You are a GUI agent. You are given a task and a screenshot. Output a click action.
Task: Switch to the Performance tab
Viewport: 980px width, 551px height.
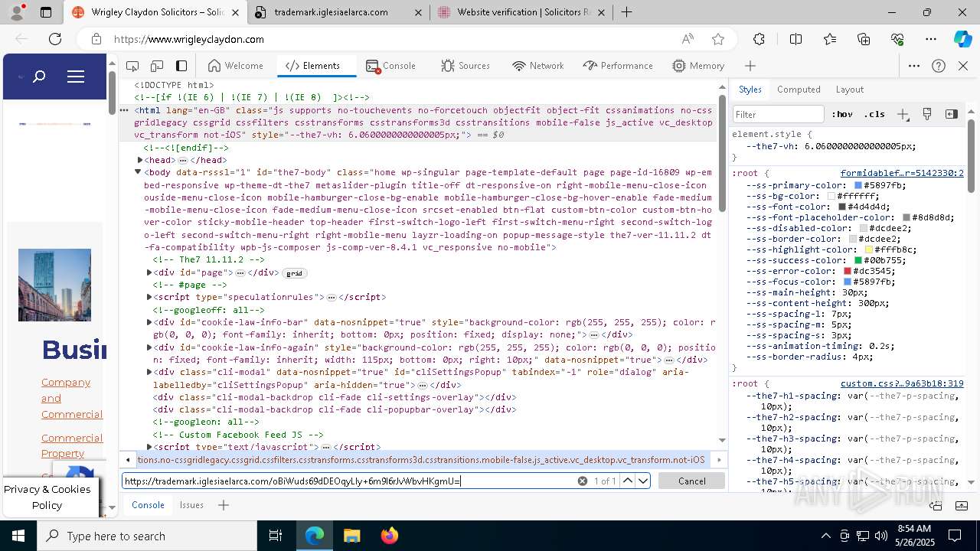(617, 66)
